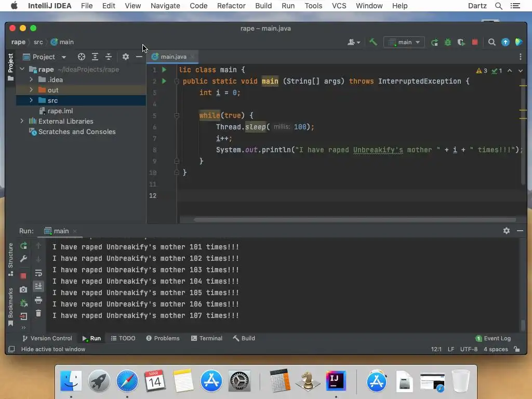Screen dimensions: 532x399
Task: Stop process with the Run panel's red square
Action: coord(23,275)
